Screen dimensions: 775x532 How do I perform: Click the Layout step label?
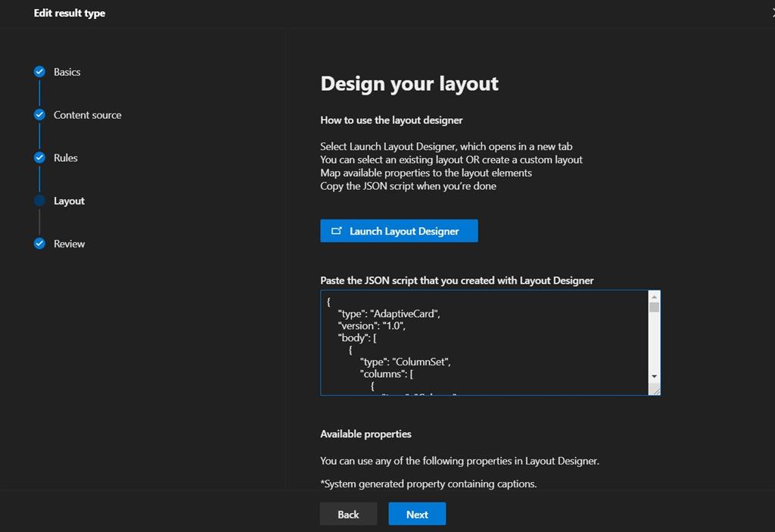point(67,201)
